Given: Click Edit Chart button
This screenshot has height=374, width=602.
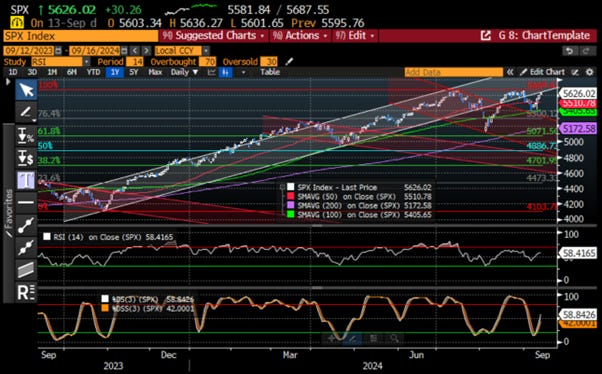Looking at the screenshot, I should [x=542, y=72].
